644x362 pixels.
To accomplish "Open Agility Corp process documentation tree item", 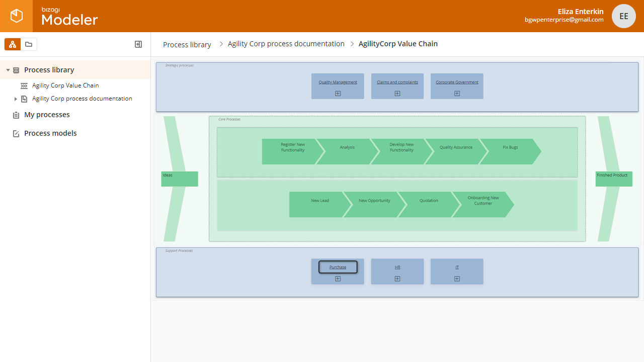I will [82, 99].
